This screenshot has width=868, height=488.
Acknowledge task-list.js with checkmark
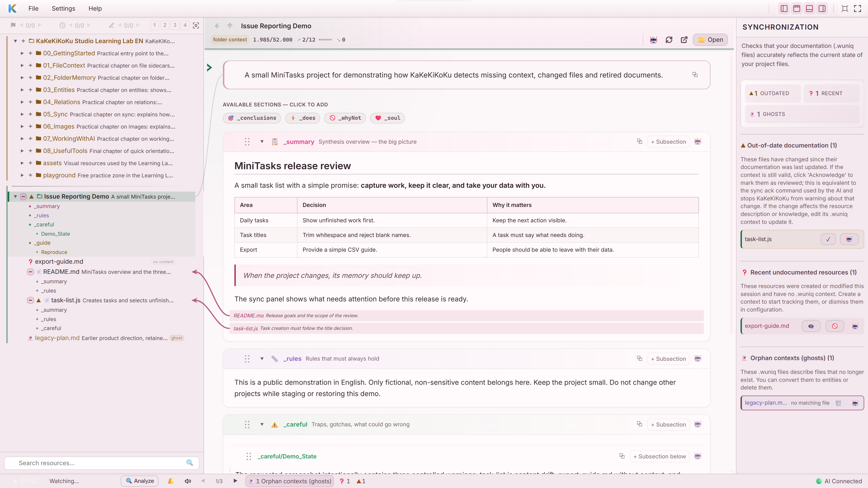click(828, 239)
